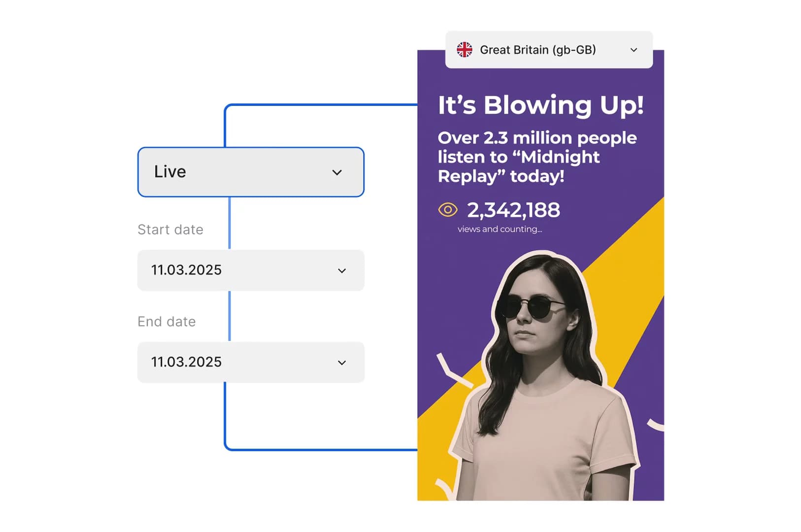The image size is (801, 532).
Task: Expand the End date chevron
Action: 342,363
